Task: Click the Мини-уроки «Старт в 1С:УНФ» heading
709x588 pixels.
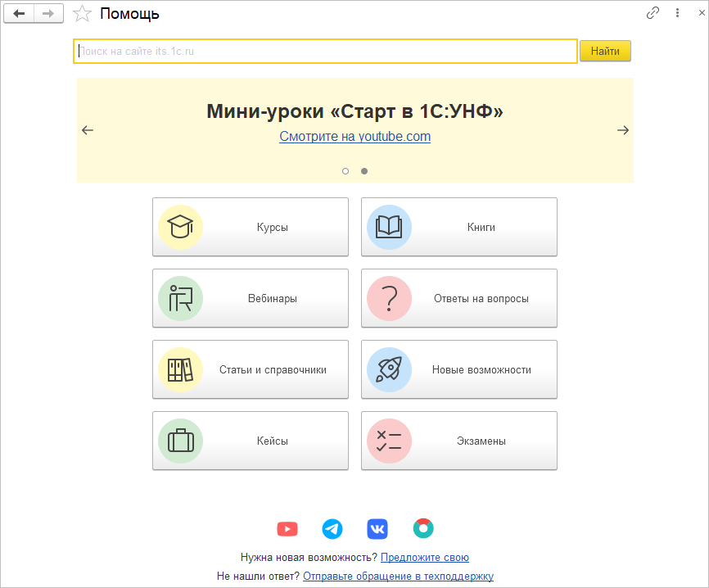Action: (355, 111)
